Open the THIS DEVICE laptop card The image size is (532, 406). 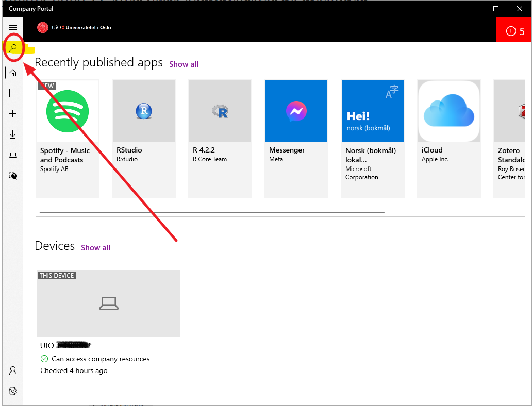(108, 303)
